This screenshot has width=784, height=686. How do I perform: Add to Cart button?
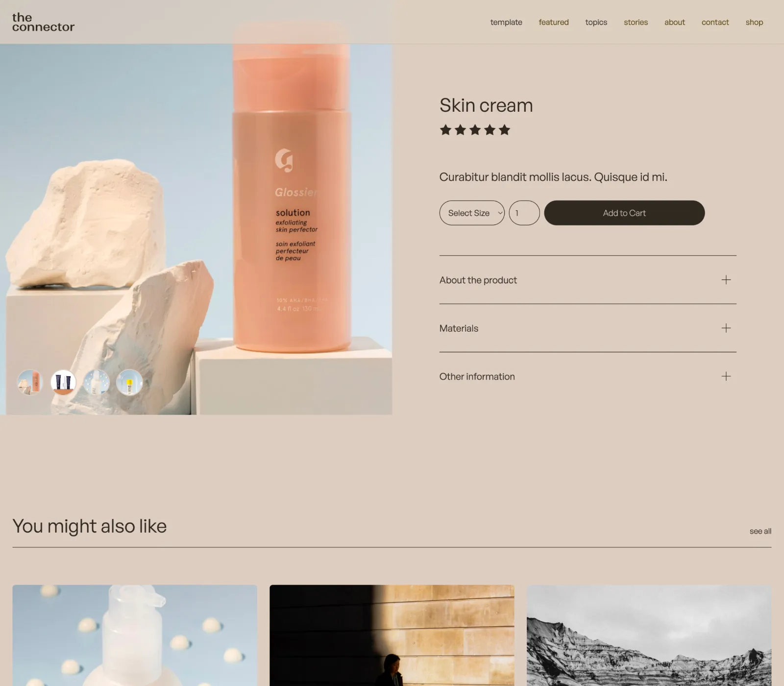tap(624, 213)
